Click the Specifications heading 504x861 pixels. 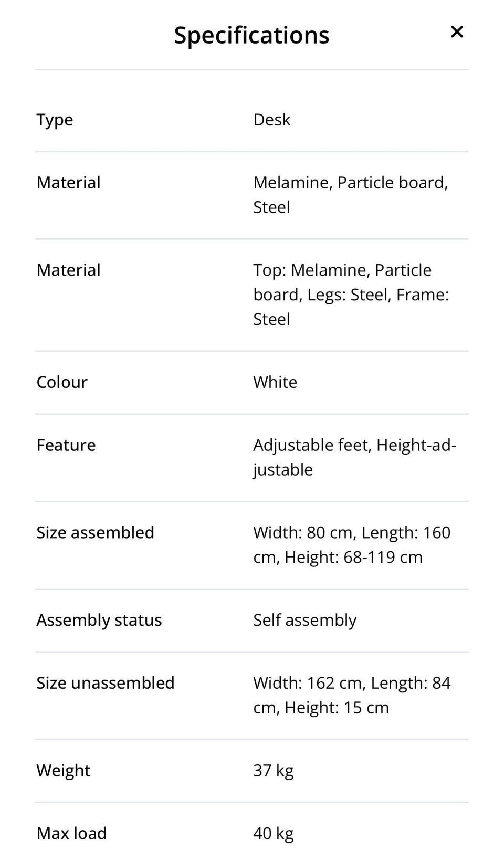pos(251,35)
